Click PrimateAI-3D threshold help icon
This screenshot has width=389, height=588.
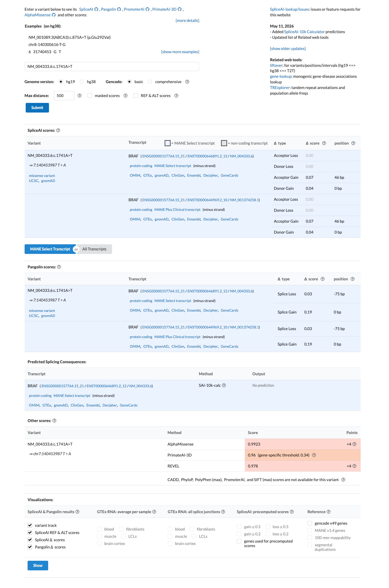click(x=314, y=455)
